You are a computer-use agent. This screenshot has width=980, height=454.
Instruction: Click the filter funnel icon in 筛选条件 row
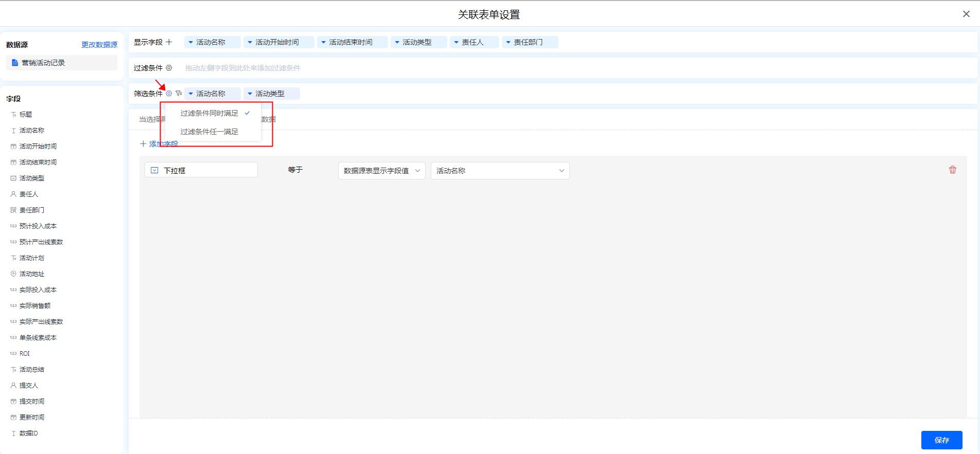coord(178,94)
